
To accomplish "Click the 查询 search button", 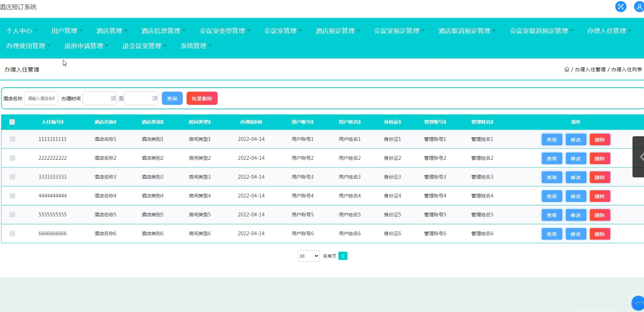I will (172, 98).
